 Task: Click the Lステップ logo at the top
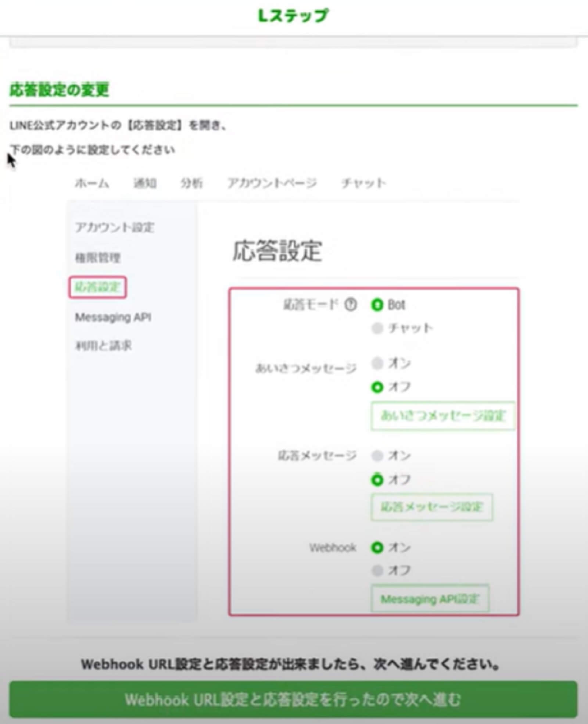tap(293, 16)
